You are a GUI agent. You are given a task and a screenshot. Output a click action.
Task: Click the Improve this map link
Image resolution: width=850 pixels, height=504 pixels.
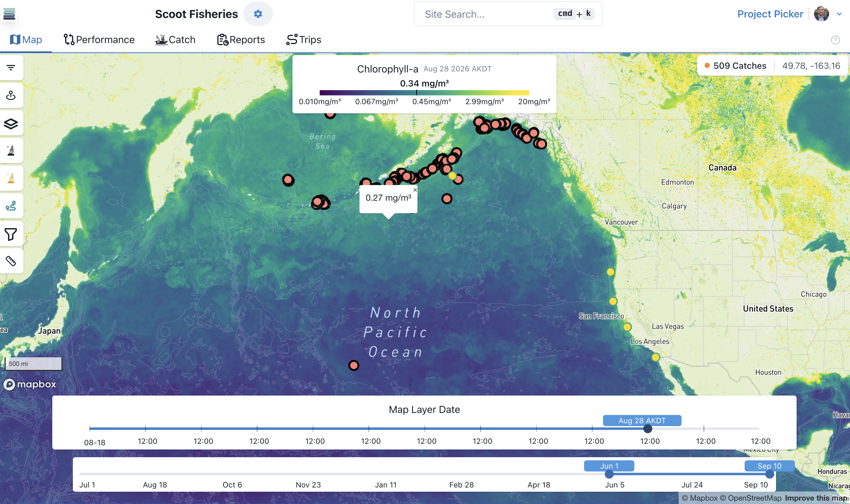pyautogui.click(x=816, y=498)
